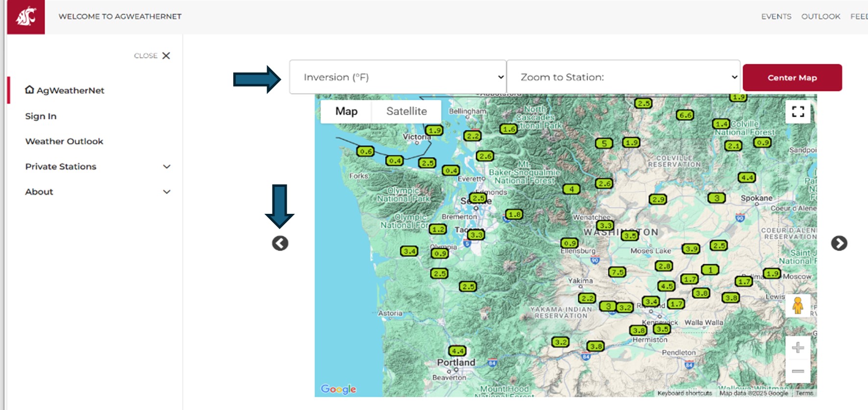Expand the Private Stations menu

[x=98, y=167]
